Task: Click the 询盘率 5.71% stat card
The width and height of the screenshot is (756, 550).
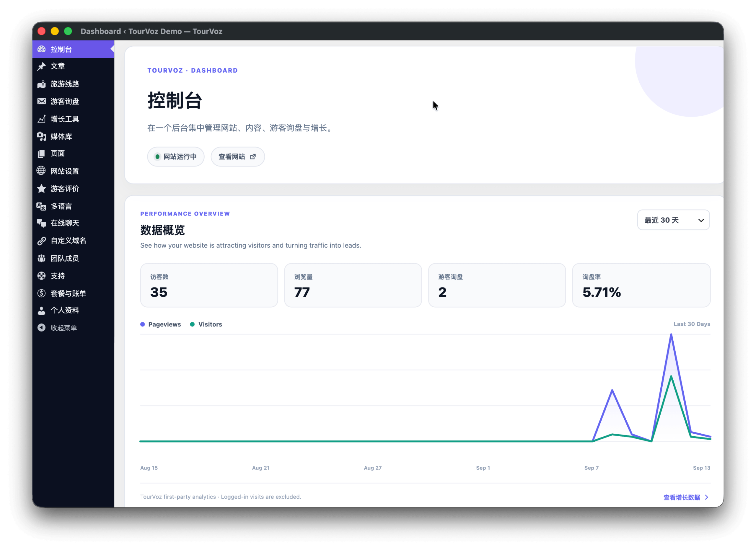Action: pos(641,285)
